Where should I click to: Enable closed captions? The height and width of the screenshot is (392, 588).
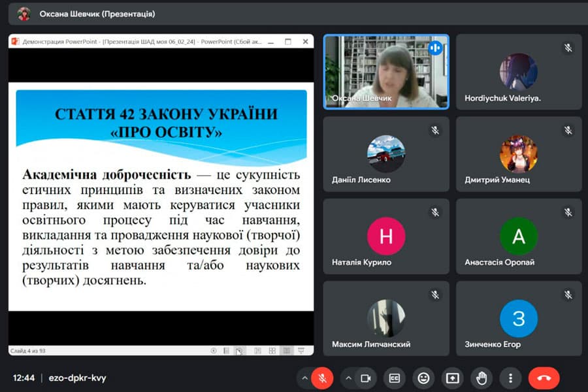[395, 378]
